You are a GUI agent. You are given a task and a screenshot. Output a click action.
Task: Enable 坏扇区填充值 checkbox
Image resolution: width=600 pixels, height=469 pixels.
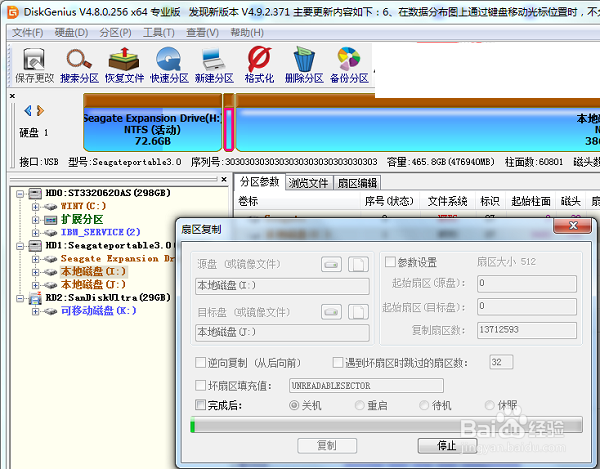(201, 385)
